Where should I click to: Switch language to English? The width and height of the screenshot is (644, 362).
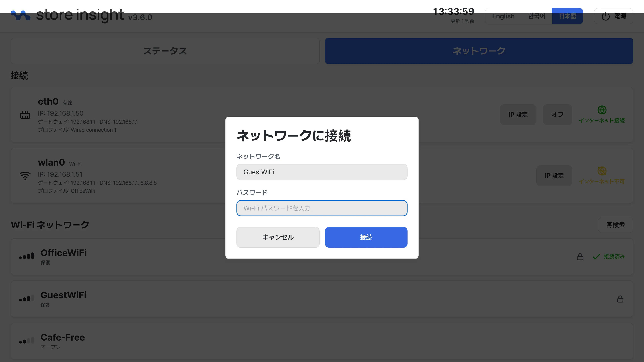pos(503,16)
